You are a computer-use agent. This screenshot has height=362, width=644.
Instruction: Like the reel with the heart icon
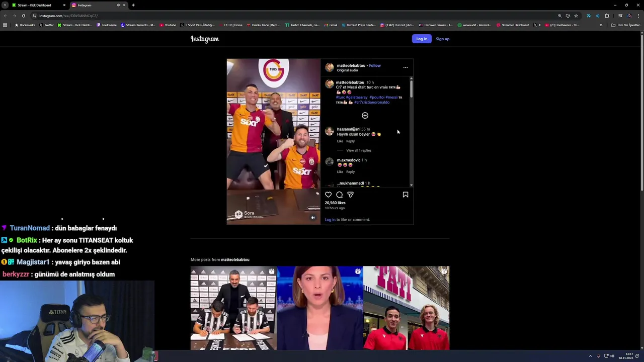click(x=329, y=195)
